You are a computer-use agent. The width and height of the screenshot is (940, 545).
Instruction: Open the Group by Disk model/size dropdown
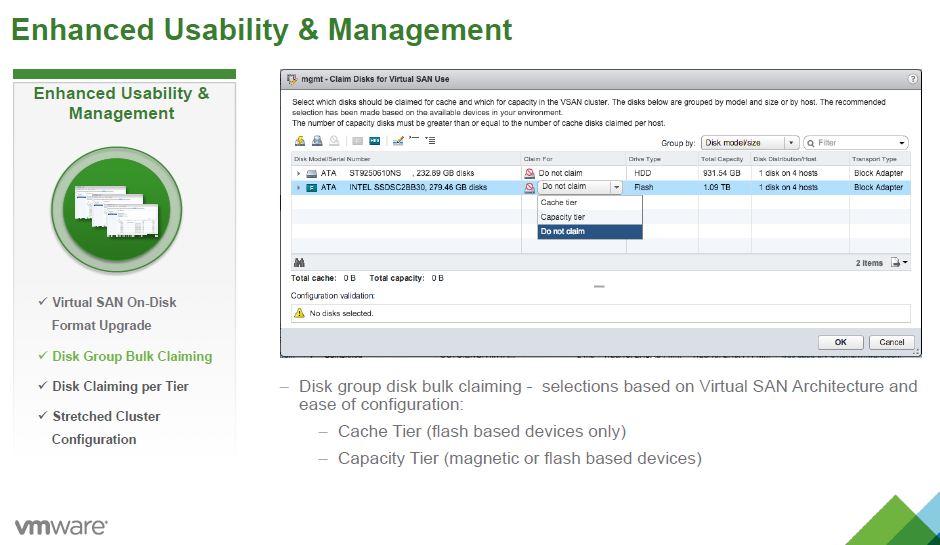tap(790, 143)
